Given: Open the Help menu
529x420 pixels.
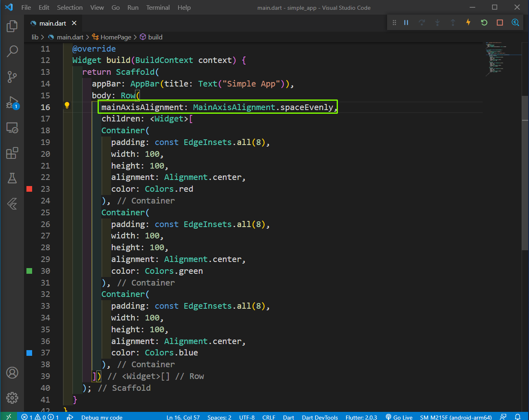Looking at the screenshot, I should click(184, 7).
